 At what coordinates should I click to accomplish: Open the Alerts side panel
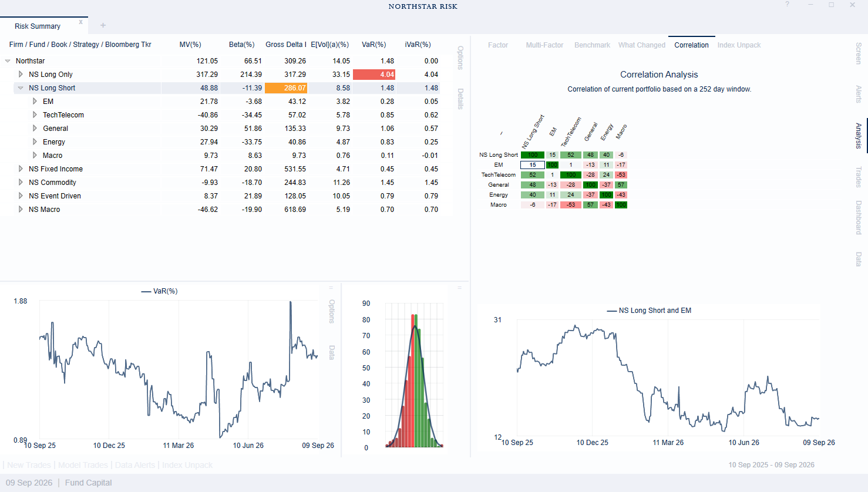(x=859, y=94)
